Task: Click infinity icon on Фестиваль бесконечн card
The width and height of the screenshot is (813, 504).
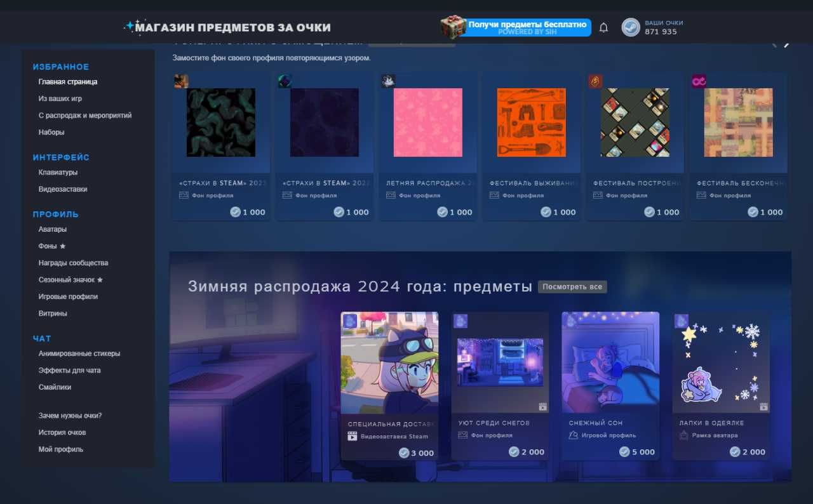Action: tap(699, 81)
